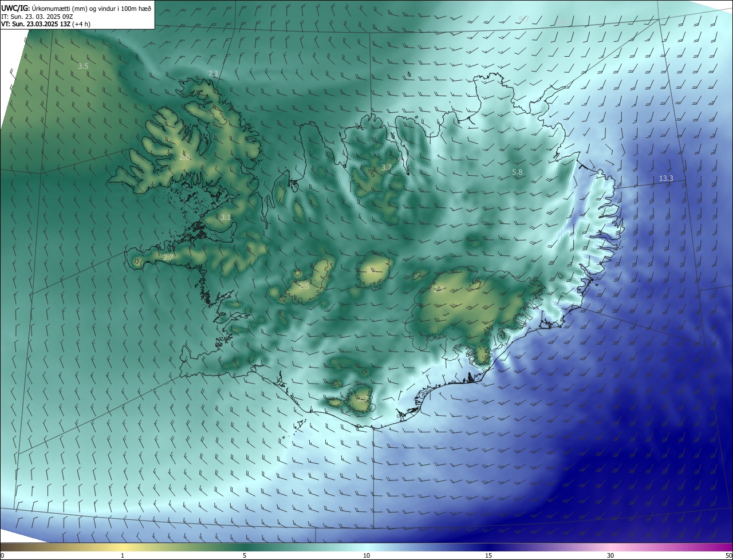Click the '5' tick on the color scale

click(x=245, y=555)
